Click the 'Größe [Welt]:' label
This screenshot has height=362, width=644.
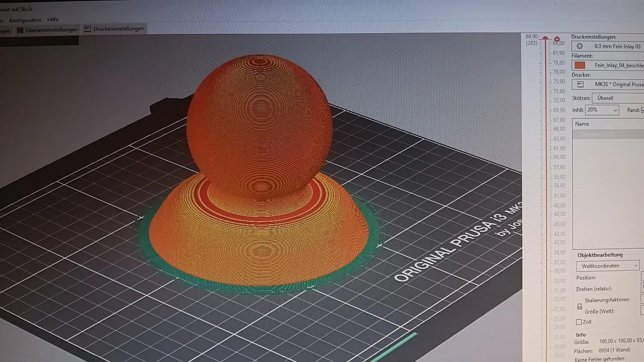pyautogui.click(x=599, y=311)
